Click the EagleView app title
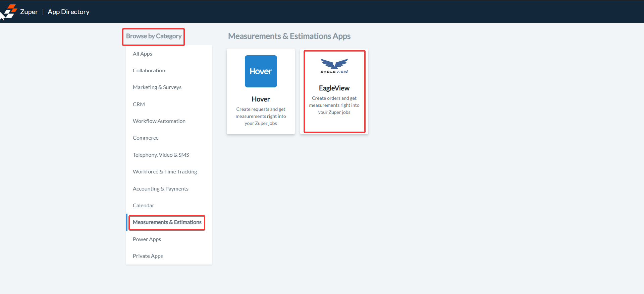This screenshot has width=644, height=294. (334, 88)
